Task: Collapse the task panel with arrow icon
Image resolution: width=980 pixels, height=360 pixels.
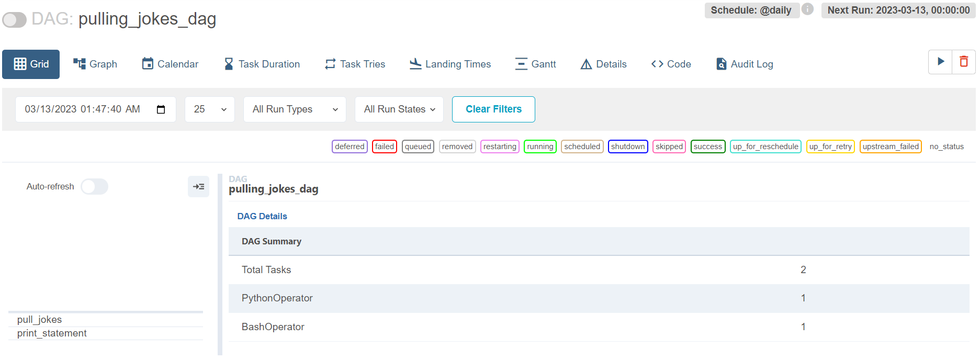Action: pyautogui.click(x=198, y=186)
